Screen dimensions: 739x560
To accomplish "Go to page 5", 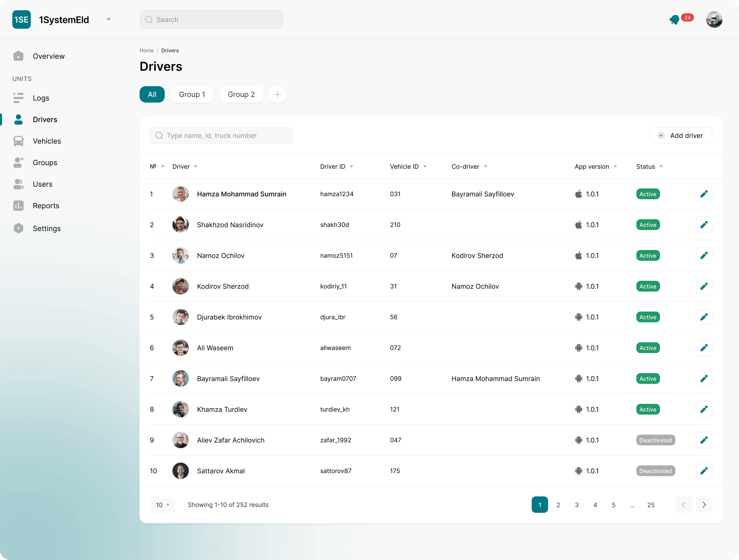I will (614, 505).
